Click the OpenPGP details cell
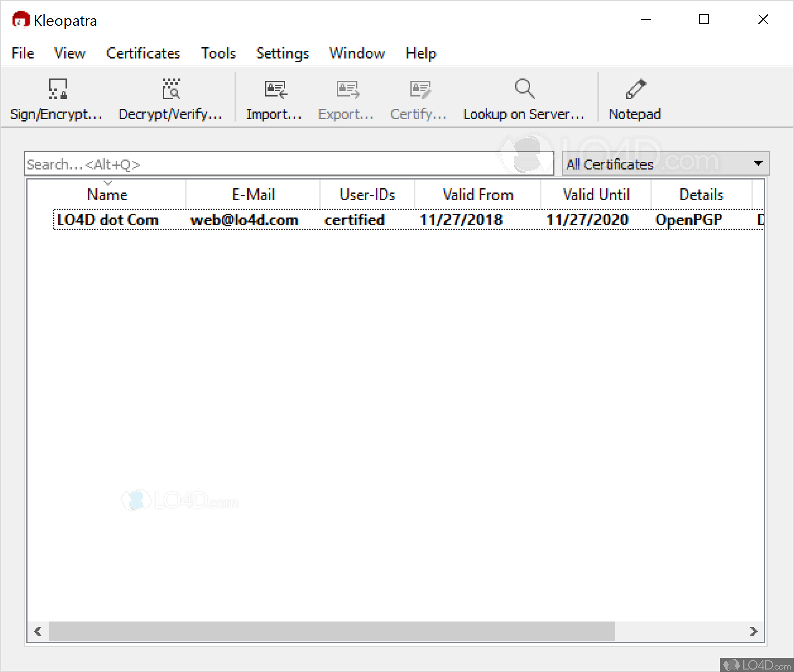This screenshot has width=794, height=672. pos(688,220)
